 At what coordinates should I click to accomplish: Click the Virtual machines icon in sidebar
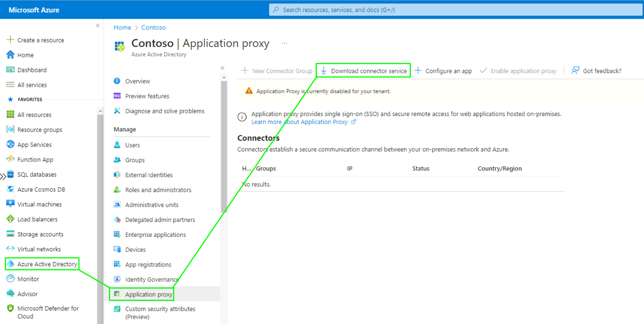tap(10, 204)
